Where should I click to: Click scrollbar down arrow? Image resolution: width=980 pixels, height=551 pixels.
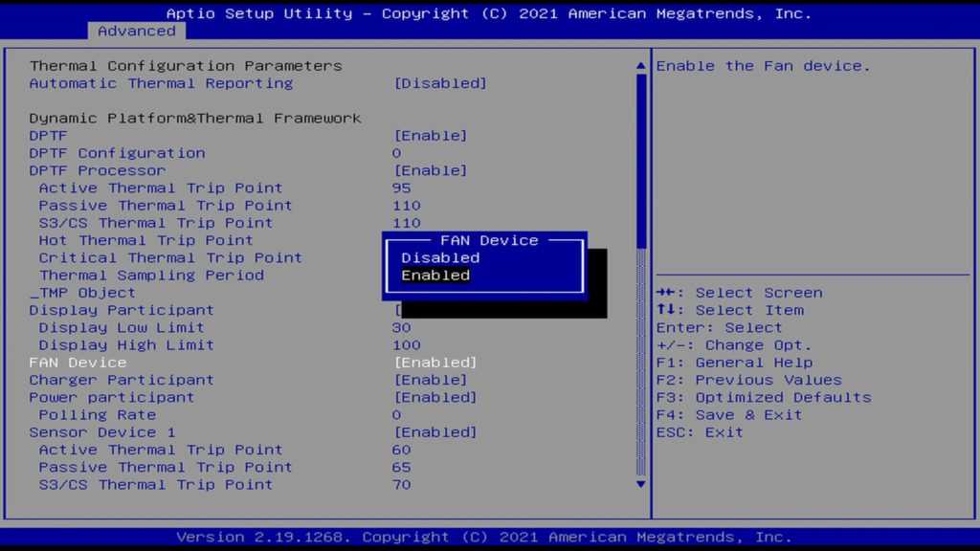click(641, 484)
